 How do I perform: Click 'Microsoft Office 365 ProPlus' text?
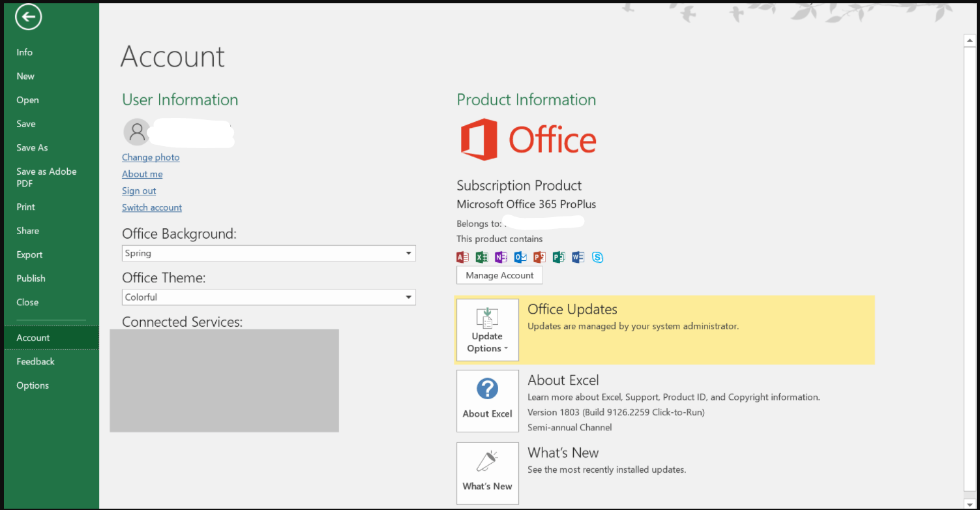click(526, 204)
